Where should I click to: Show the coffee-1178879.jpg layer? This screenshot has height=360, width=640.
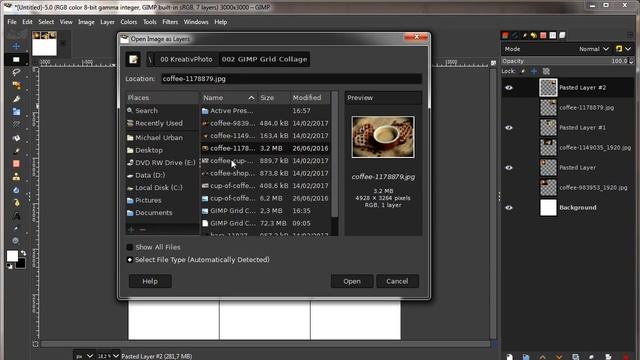pos(509,108)
